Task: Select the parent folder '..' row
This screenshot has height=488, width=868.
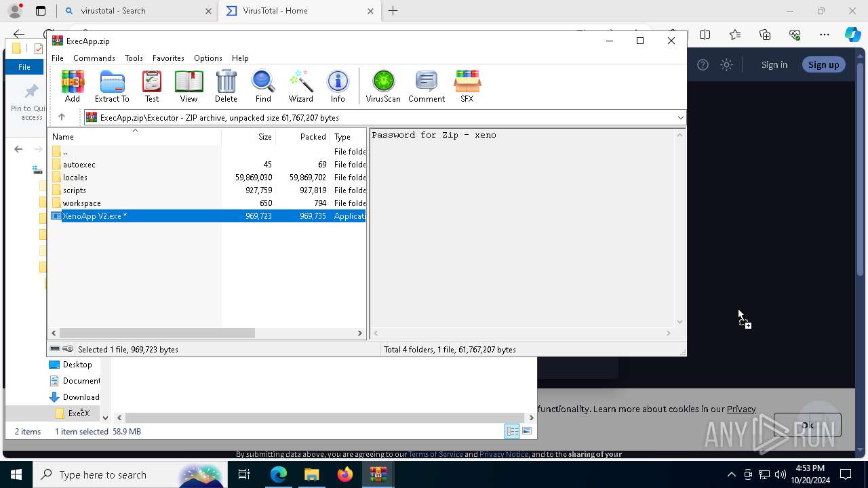Action: tap(208, 152)
